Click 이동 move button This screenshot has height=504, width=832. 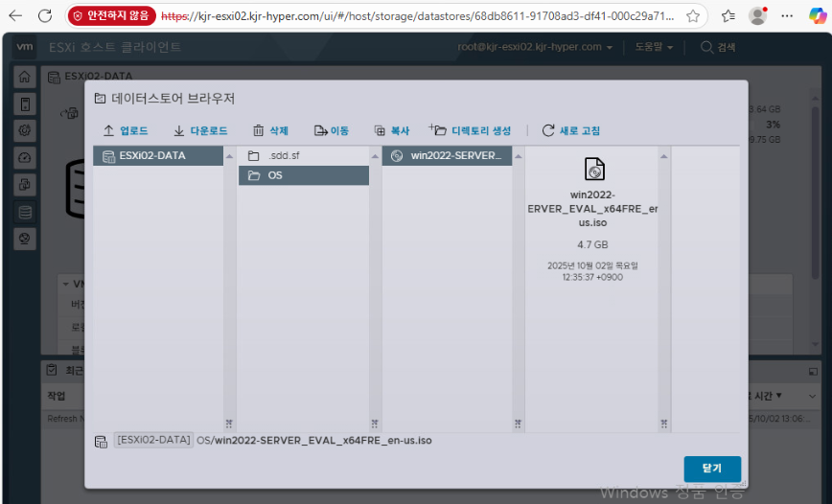pyautogui.click(x=332, y=130)
